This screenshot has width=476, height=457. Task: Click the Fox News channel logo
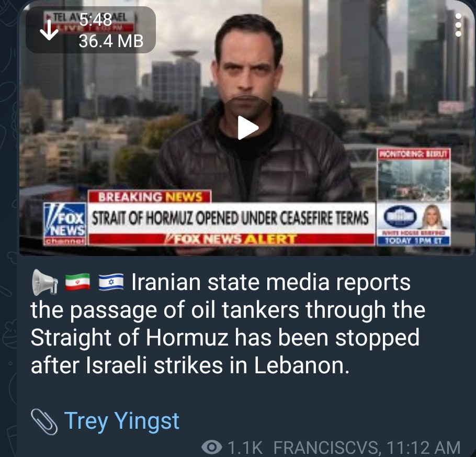pyautogui.click(x=65, y=224)
